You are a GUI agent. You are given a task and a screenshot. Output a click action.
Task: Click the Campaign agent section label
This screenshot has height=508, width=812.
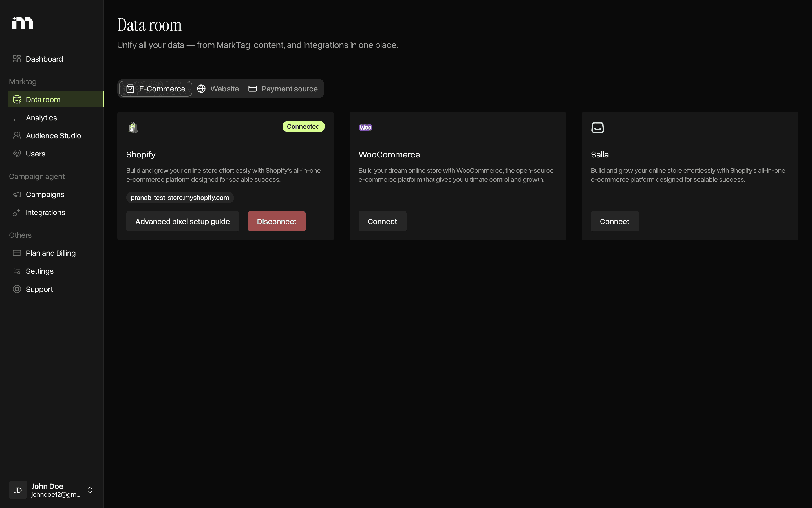click(37, 176)
